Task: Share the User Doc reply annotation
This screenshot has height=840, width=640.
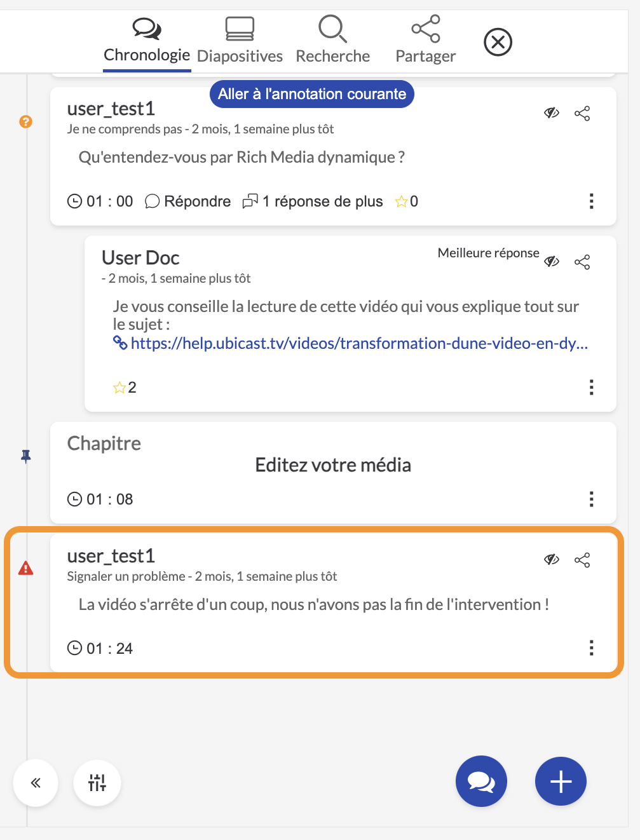Action: 582,262
